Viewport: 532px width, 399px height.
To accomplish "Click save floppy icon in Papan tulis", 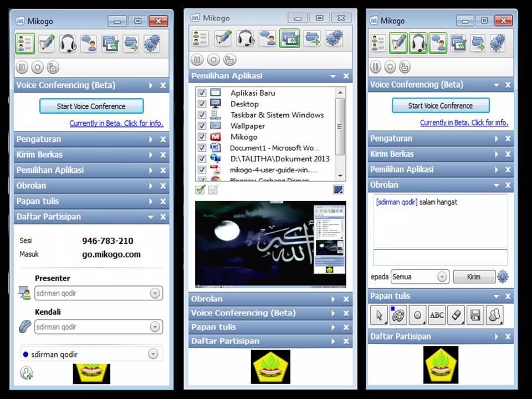I will [x=475, y=315].
